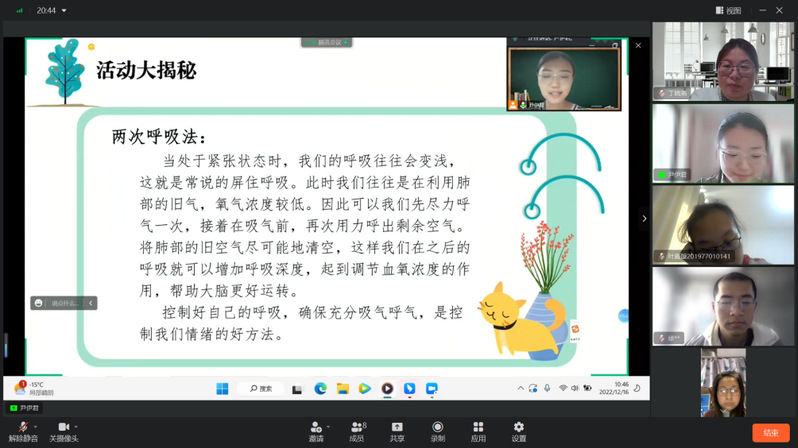Unmute the microphone (解除静音)

pyautogui.click(x=20, y=428)
